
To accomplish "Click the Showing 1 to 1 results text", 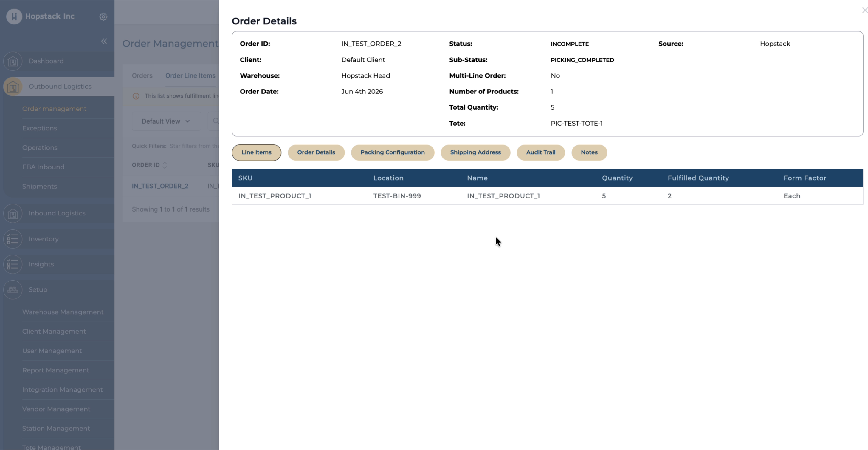I will 170,209.
